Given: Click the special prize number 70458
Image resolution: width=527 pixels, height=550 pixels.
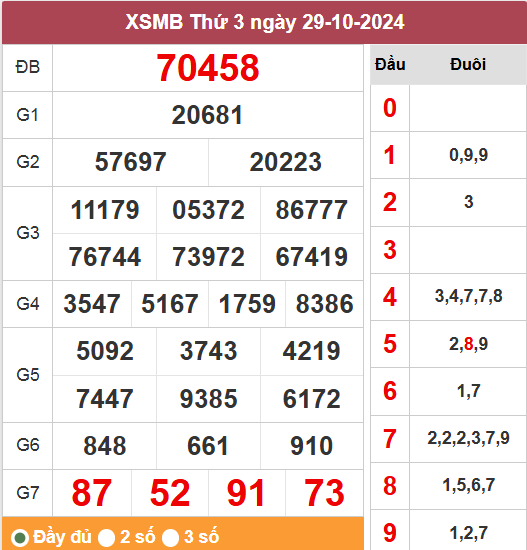Looking at the screenshot, I should tap(208, 68).
